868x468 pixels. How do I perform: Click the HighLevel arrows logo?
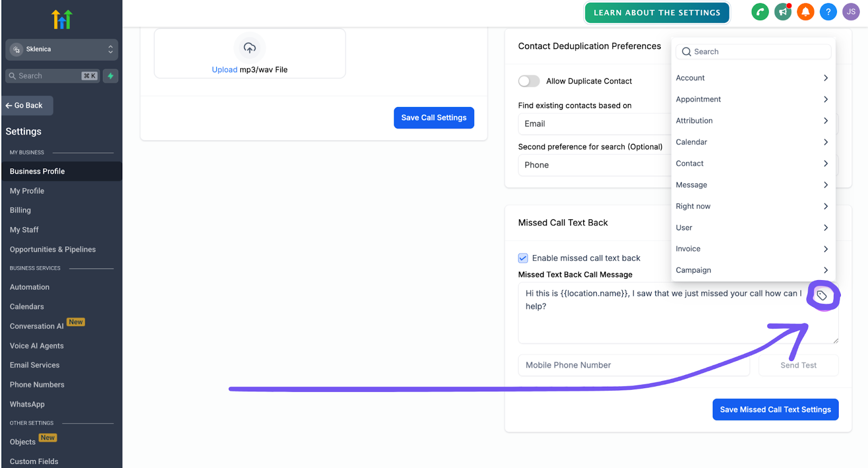pyautogui.click(x=62, y=20)
